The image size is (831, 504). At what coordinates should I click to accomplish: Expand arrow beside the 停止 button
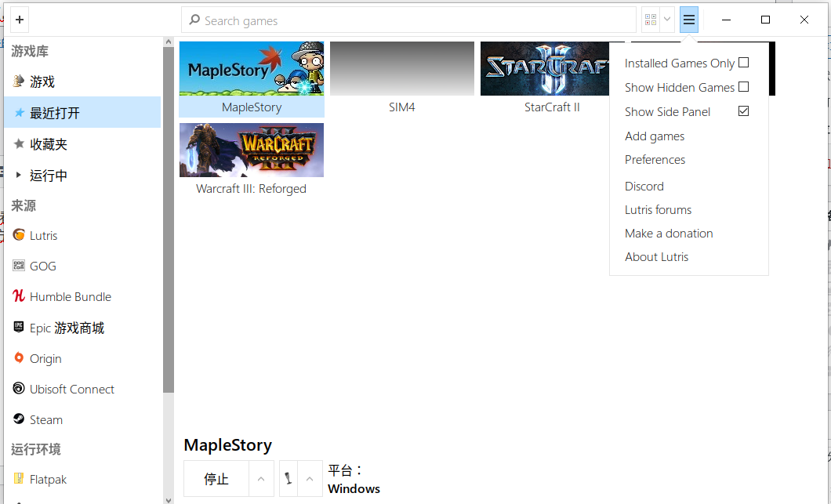click(261, 479)
